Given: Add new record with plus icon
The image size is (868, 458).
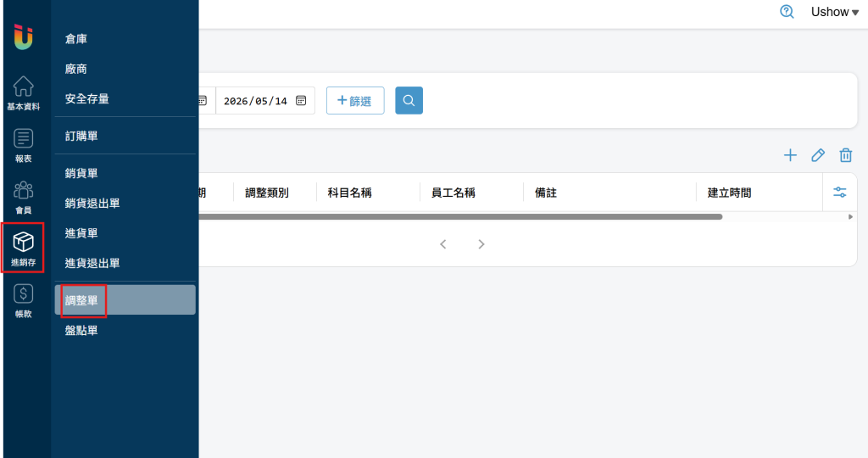Looking at the screenshot, I should tap(790, 155).
